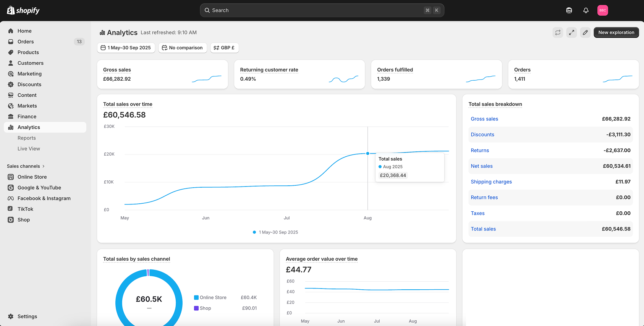Open Total sales over time chart title
This screenshot has height=326, width=644.
coord(128,104)
